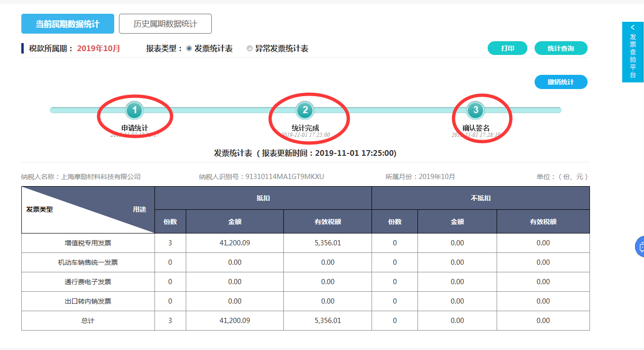Screen dimensions: 644x350
Task: Click step 2 circle for 统计完成
Action: pos(305,110)
